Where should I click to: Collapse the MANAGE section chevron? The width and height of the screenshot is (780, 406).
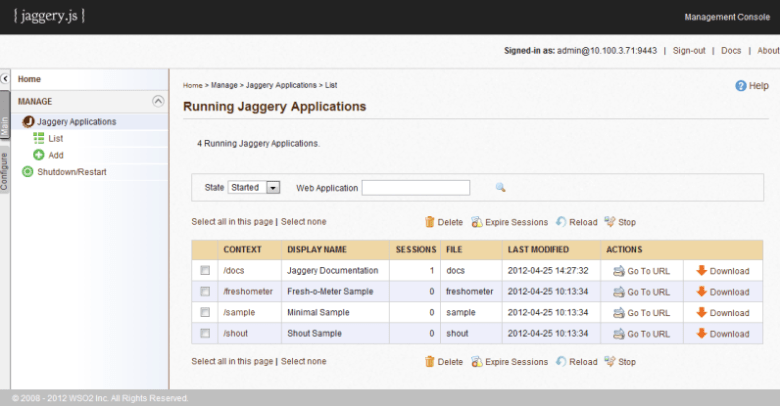(x=157, y=101)
